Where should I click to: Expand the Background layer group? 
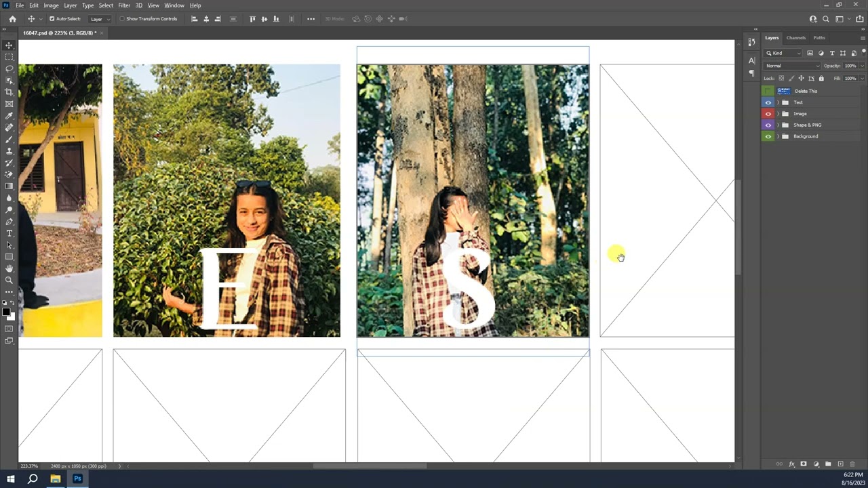pyautogui.click(x=778, y=136)
